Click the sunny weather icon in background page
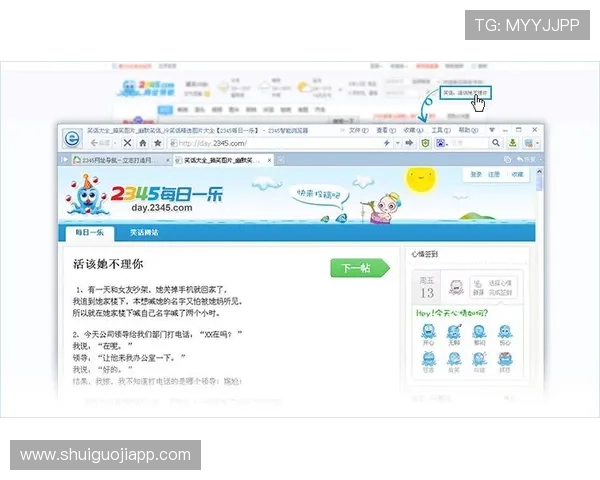600x480 pixels. 303,87
